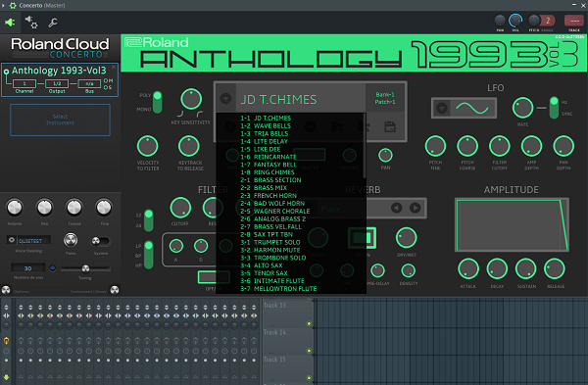Toggle the S solo for Anthology instrument

108,87
